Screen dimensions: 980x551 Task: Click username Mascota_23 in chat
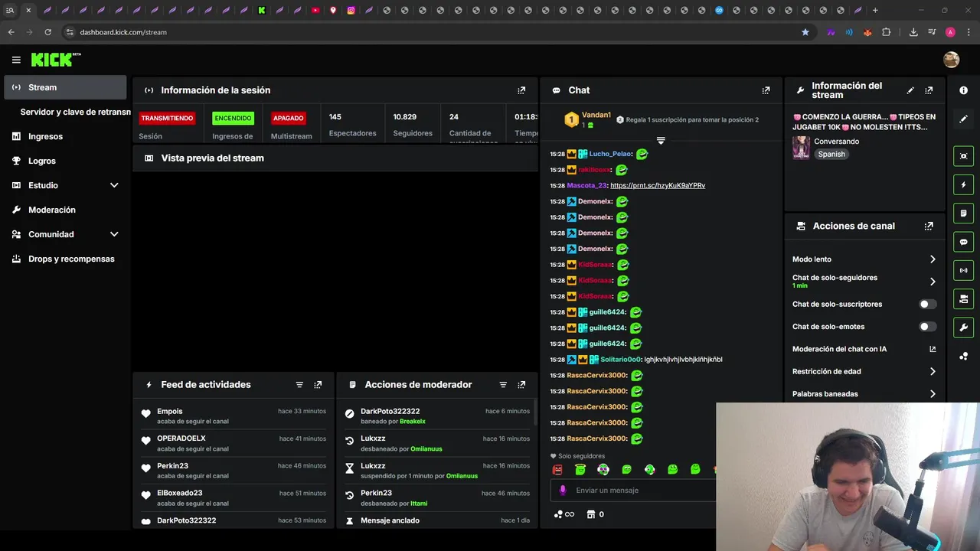point(586,185)
